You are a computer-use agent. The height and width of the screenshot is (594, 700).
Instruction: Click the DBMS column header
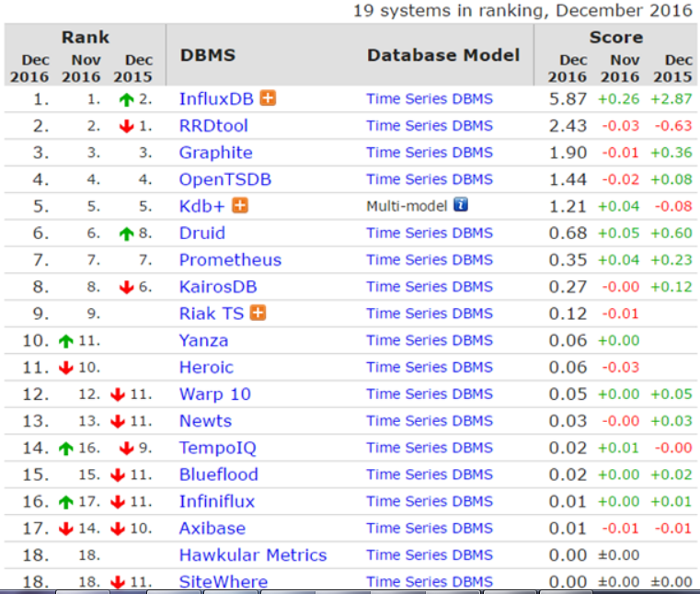point(208,55)
